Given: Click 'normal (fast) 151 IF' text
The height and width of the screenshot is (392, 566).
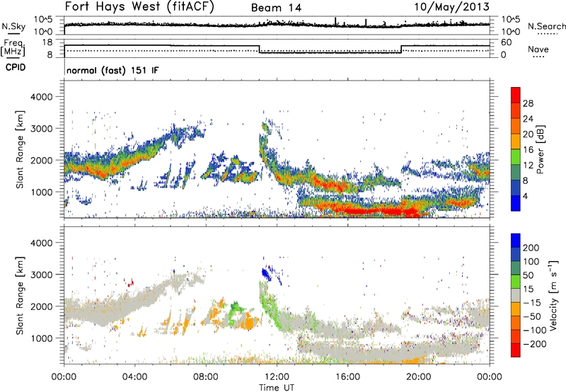Looking at the screenshot, I should (x=112, y=70).
